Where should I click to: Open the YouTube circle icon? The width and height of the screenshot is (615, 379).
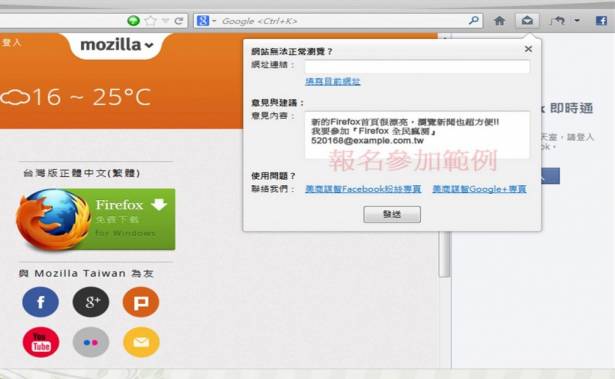tap(41, 342)
